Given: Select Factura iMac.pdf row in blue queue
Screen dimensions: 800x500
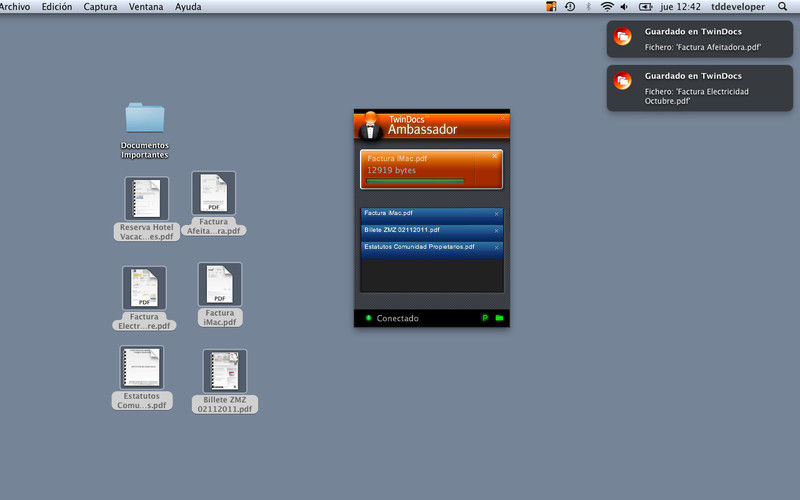Looking at the screenshot, I should tap(432, 214).
